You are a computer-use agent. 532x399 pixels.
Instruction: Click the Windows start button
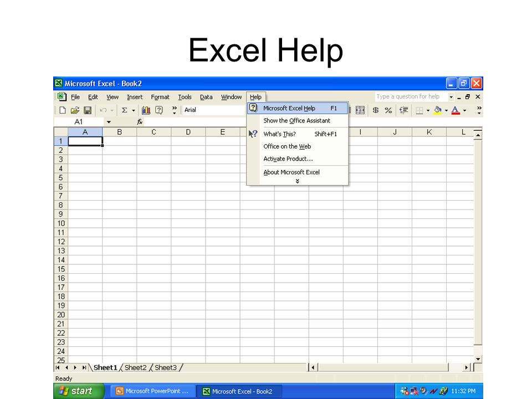click(79, 391)
